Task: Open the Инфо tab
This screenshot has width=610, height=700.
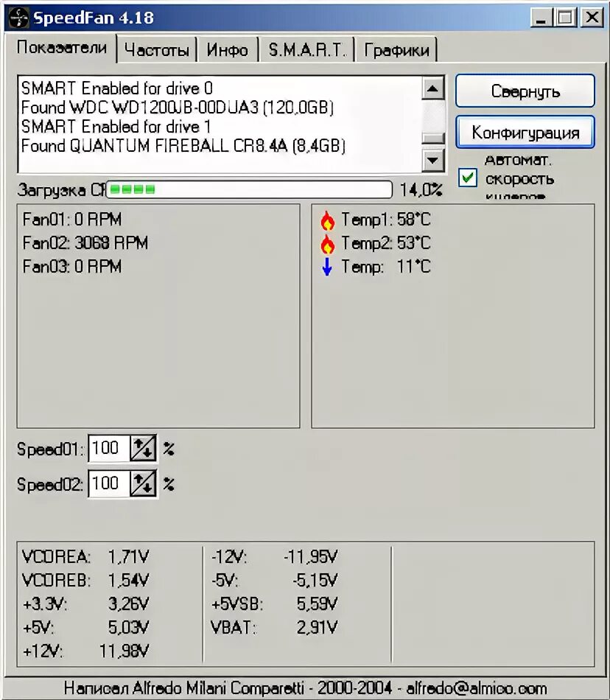Action: [227, 50]
